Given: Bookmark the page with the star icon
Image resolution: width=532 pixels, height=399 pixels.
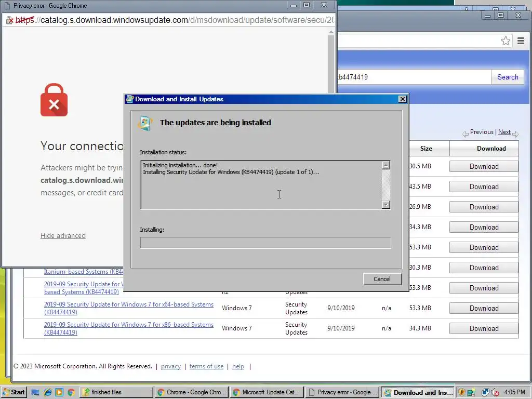Looking at the screenshot, I should [x=506, y=41].
